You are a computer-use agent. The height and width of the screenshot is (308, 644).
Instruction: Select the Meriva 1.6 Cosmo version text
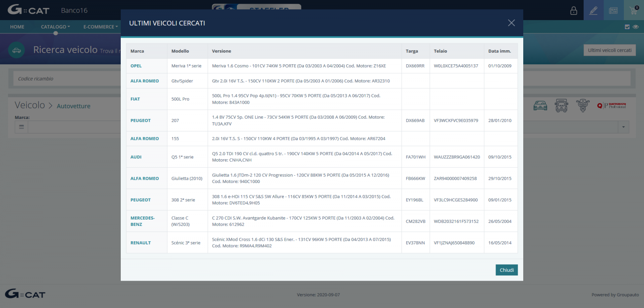pyautogui.click(x=299, y=66)
